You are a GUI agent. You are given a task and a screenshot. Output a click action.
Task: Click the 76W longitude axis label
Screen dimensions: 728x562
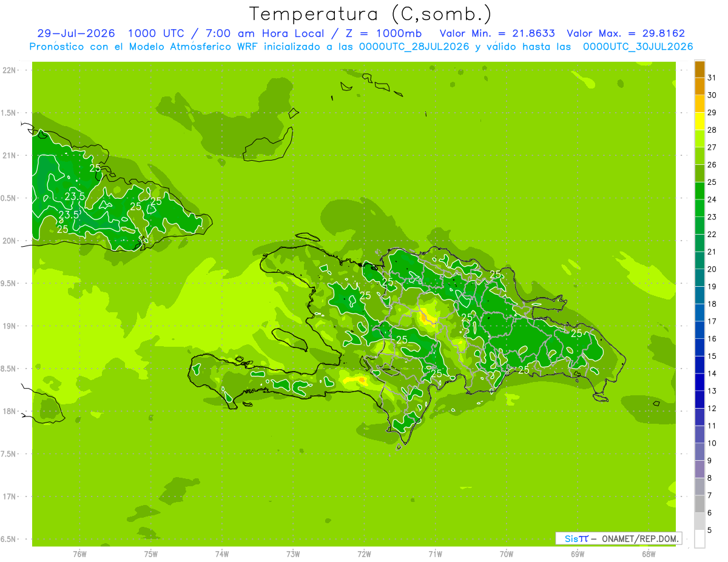[x=79, y=554]
